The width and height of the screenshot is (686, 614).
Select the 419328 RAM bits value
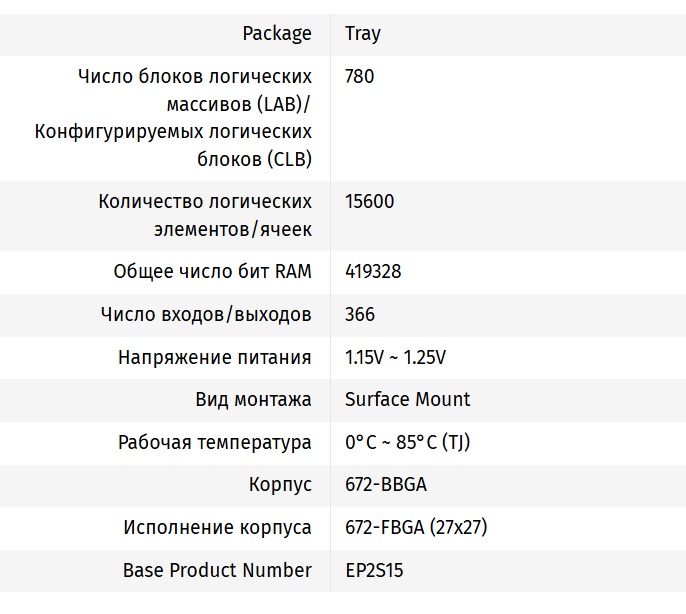click(373, 272)
